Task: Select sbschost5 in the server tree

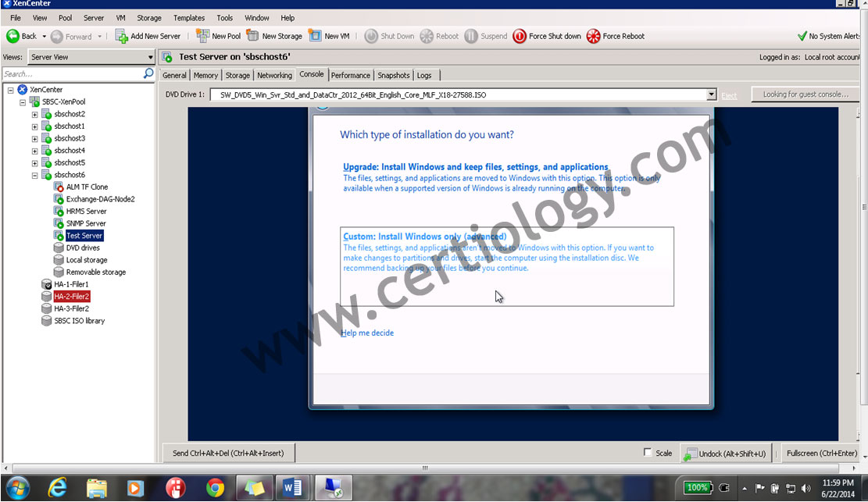Action: click(70, 162)
